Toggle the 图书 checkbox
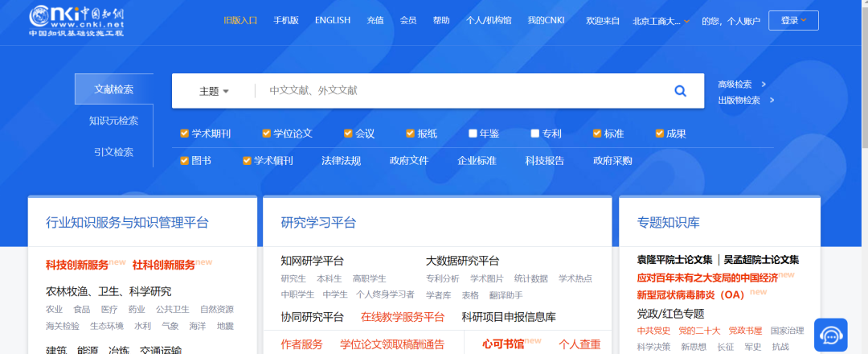The height and width of the screenshot is (354, 868). point(184,161)
